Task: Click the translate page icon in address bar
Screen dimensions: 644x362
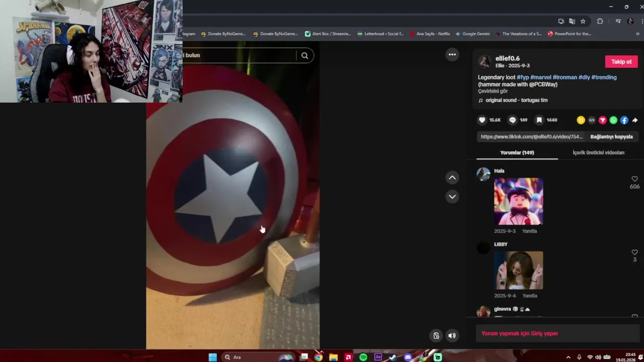Action: (572, 21)
